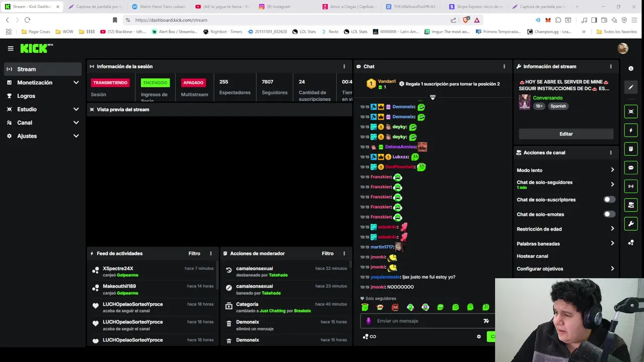Open the Champion.gg bookmark
This screenshot has height=362, width=644.
(549, 32)
